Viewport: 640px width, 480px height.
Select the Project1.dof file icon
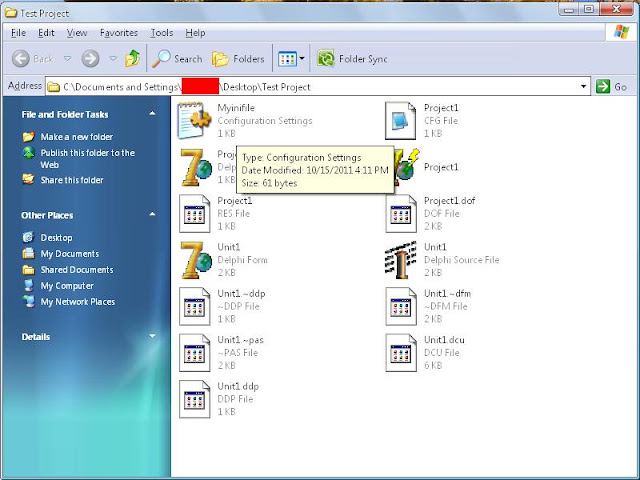(401, 213)
